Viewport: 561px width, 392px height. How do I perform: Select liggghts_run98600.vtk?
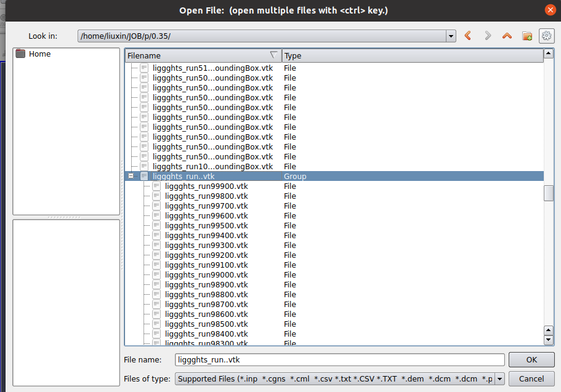206,314
